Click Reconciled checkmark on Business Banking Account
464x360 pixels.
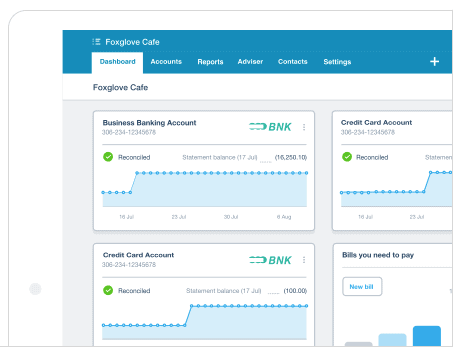(x=108, y=157)
